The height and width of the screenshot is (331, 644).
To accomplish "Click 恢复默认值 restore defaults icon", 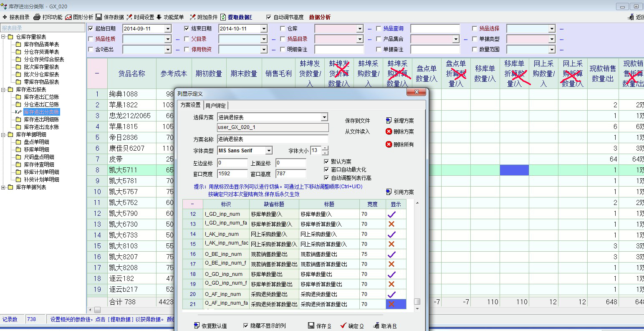I will pyautogui.click(x=197, y=326).
